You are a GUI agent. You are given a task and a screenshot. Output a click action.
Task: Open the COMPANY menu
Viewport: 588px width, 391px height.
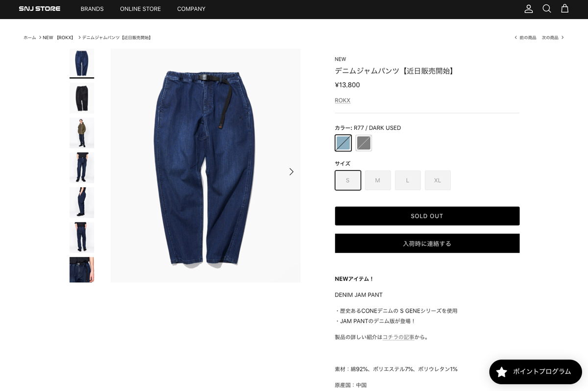[191, 9]
